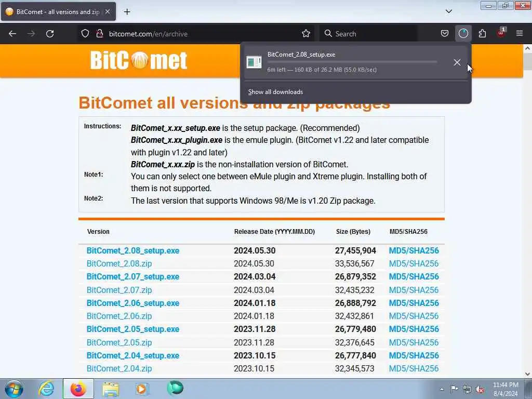This screenshot has height=399, width=532.
Task: Open MD5/SHA256 for 2.05 setup
Action: coord(414,329)
